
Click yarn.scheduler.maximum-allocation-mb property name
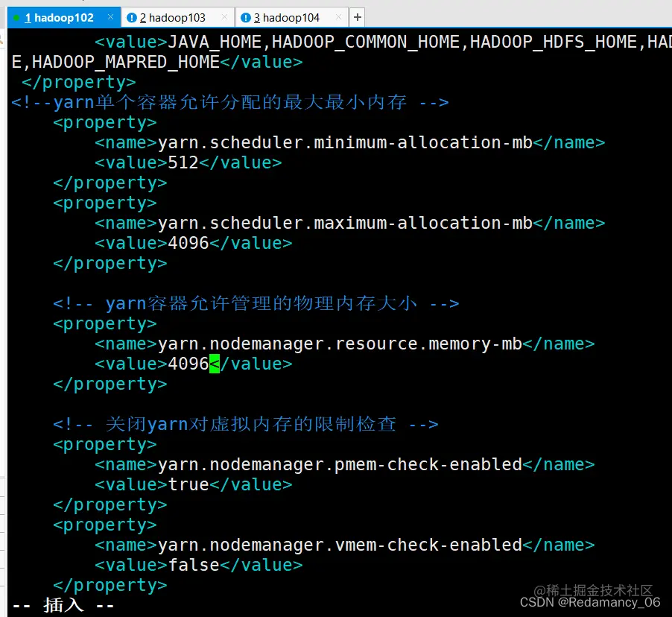coord(346,224)
